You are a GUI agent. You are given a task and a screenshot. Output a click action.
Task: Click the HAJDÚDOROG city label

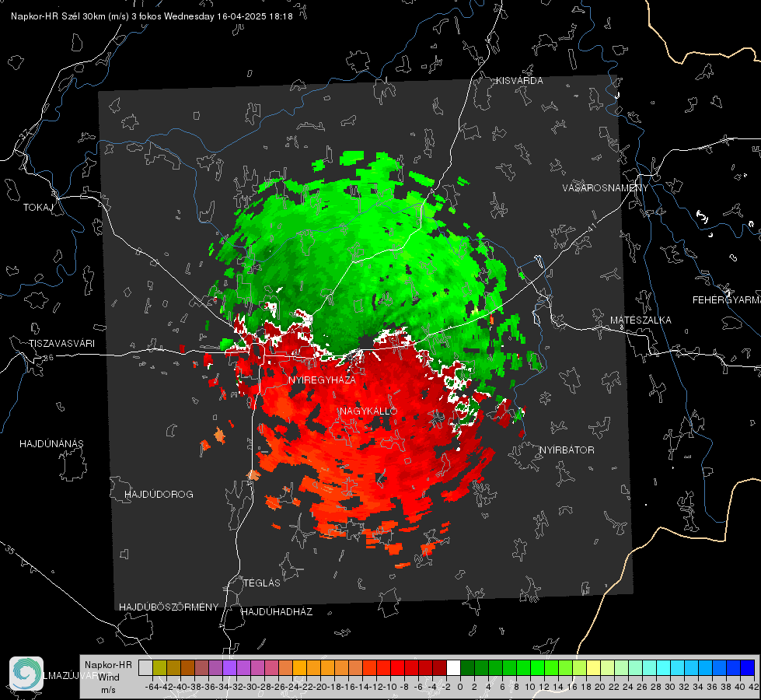tap(159, 494)
